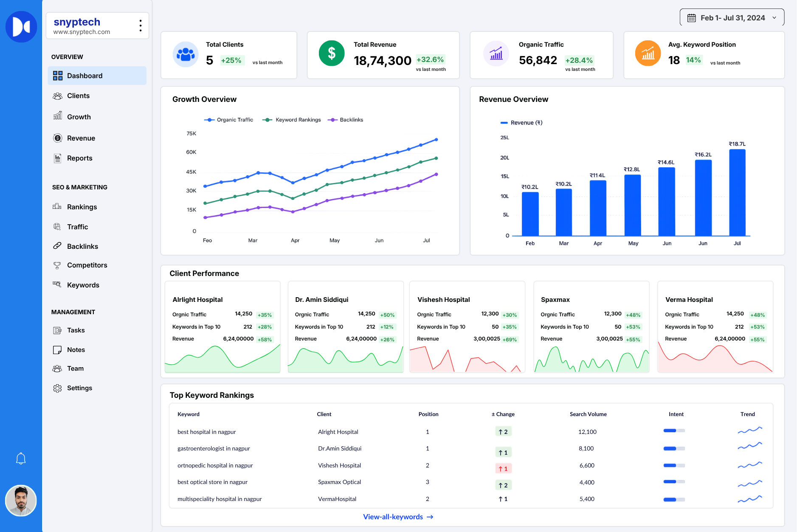Click the Backlinks chain icon

(x=57, y=246)
